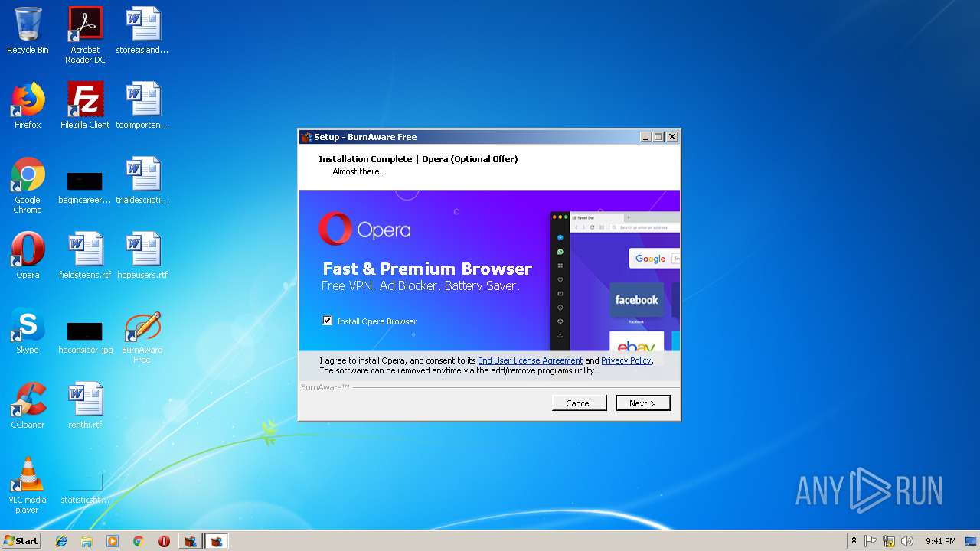The height and width of the screenshot is (551, 980).
Task: Select the Opera desktop shortcut
Action: tap(28, 256)
